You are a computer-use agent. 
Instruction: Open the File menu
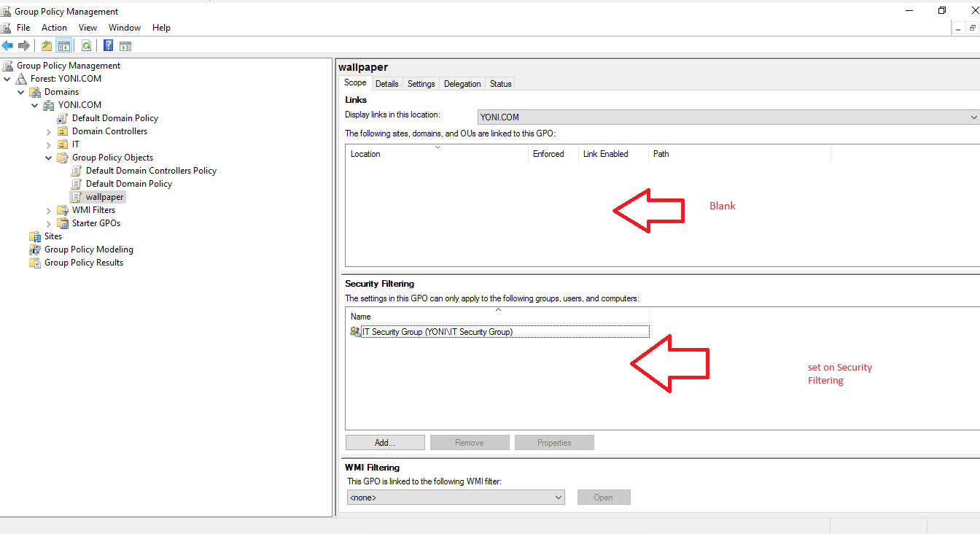click(x=23, y=28)
